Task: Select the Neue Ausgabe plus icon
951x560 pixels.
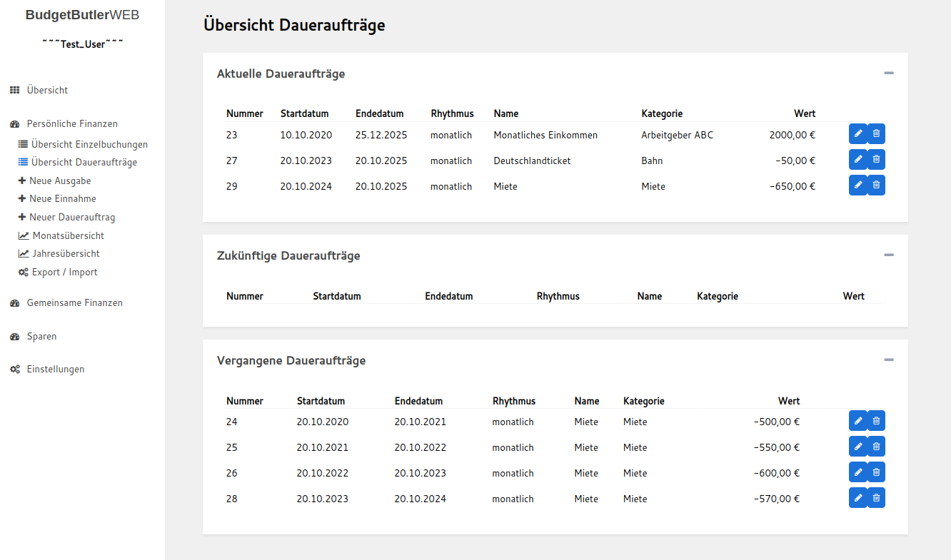Action: pyautogui.click(x=23, y=180)
